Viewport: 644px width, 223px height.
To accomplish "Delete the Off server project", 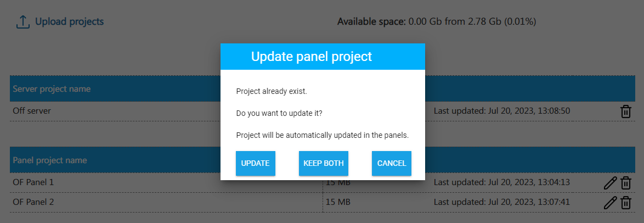I will click(625, 112).
